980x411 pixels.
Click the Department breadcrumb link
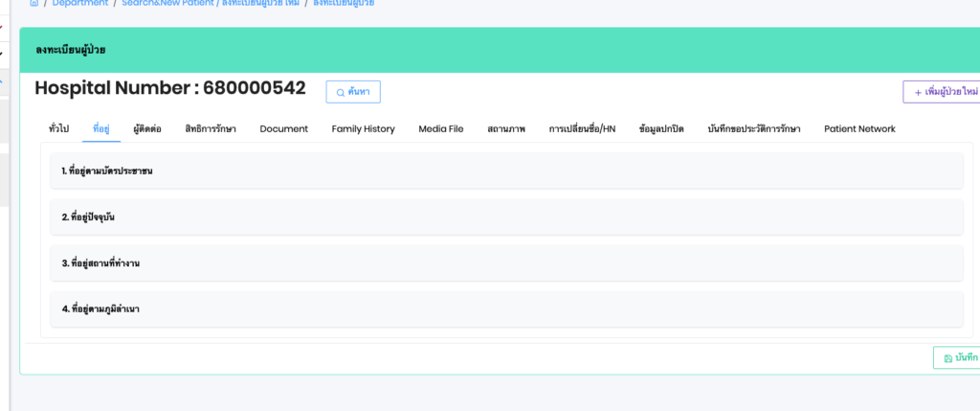point(80,3)
